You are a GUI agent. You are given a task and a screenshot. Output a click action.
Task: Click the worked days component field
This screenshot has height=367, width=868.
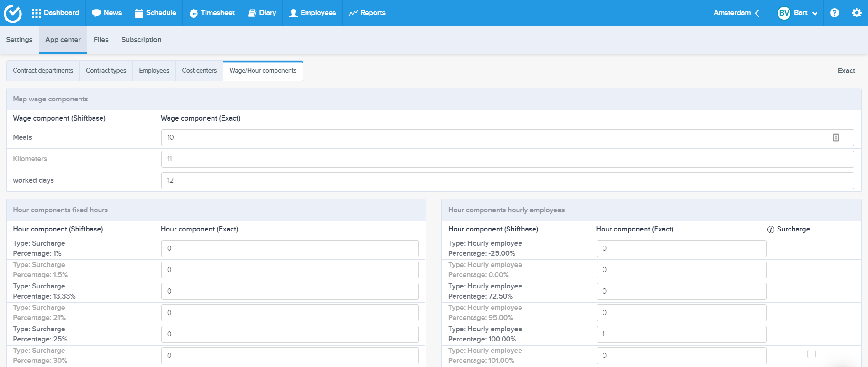508,180
